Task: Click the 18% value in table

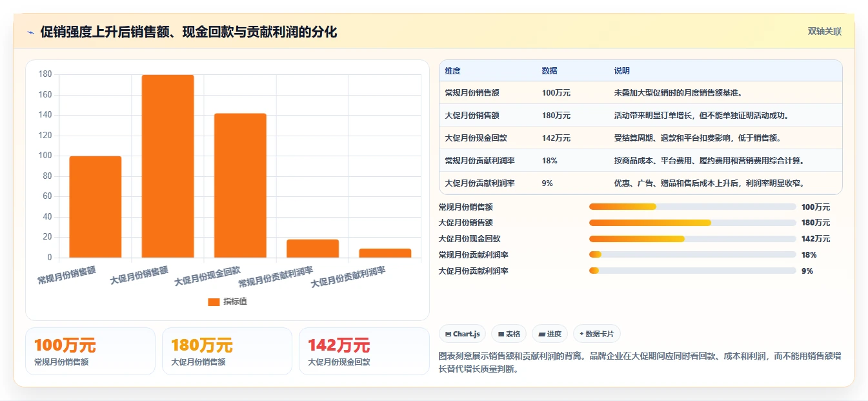Action: (x=549, y=160)
